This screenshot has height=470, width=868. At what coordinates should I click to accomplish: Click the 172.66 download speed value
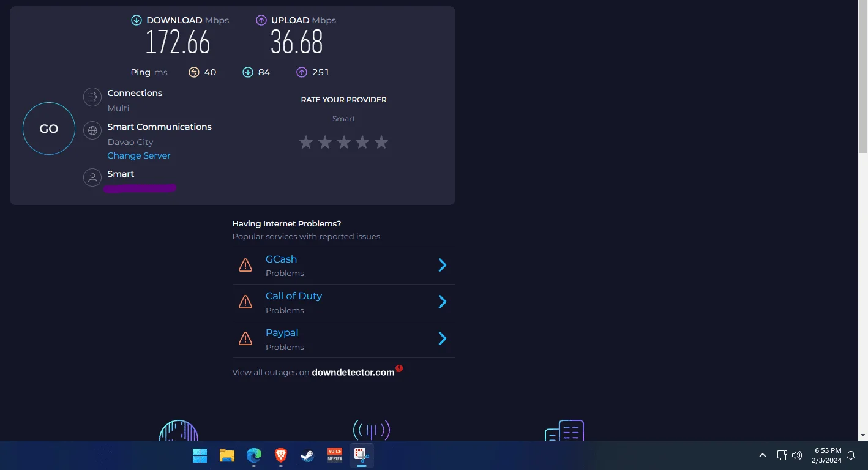coord(178,43)
